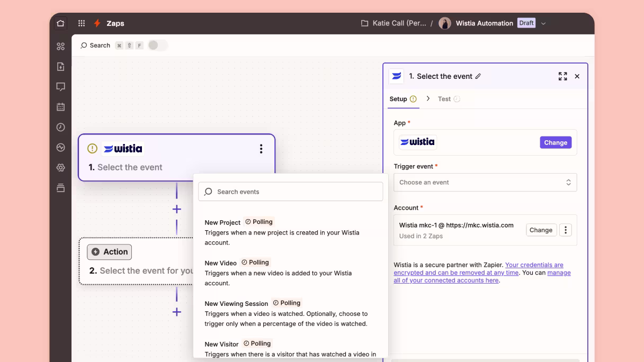Open manage all connected accounts link
The width and height of the screenshot is (644, 362).
click(482, 277)
